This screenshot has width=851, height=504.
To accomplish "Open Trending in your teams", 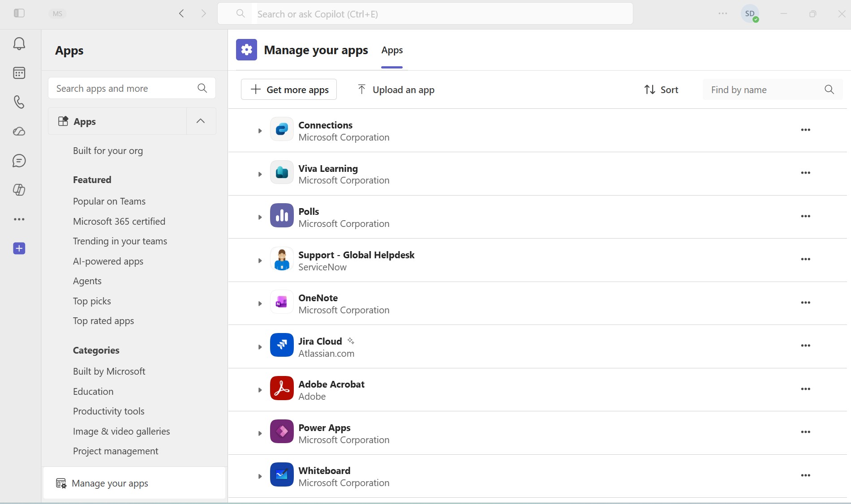I will [x=120, y=241].
